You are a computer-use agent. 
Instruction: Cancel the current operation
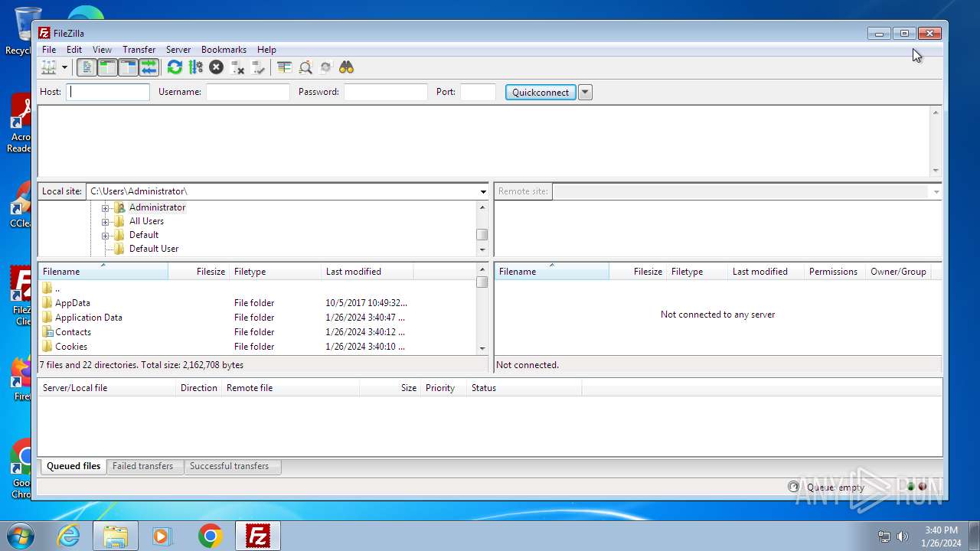[217, 67]
